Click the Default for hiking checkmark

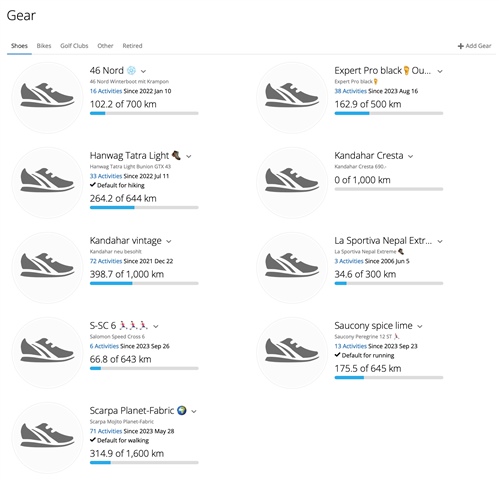click(93, 185)
